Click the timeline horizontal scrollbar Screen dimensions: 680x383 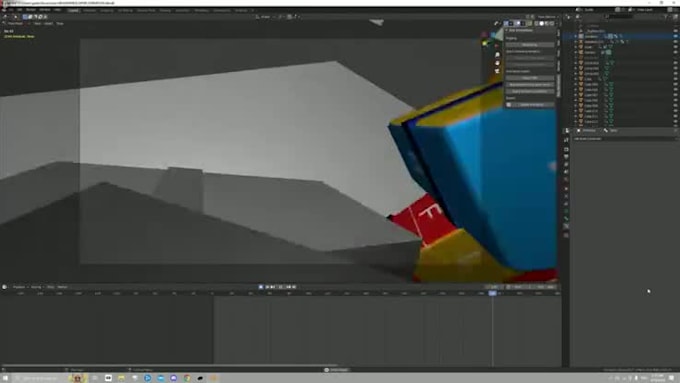[x=169, y=365]
